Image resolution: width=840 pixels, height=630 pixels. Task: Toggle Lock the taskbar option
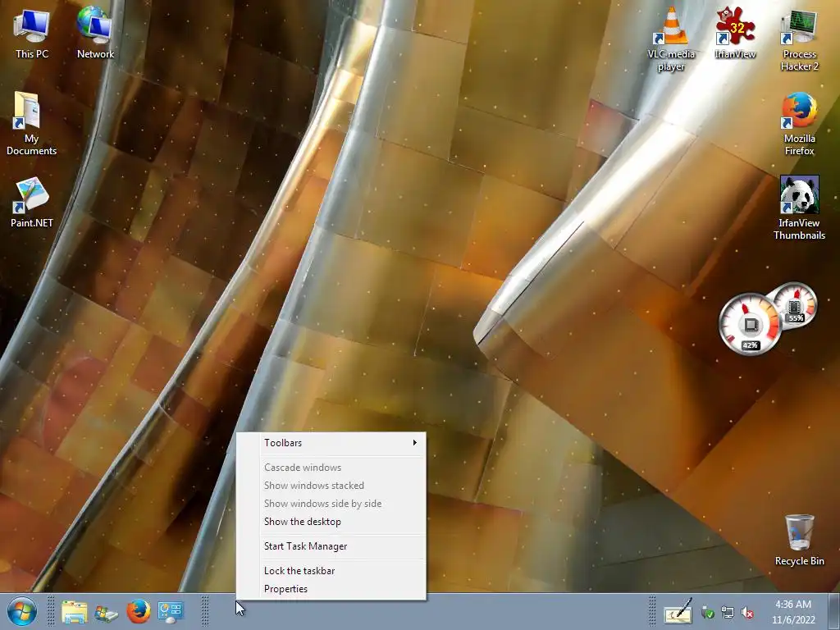pos(331,571)
